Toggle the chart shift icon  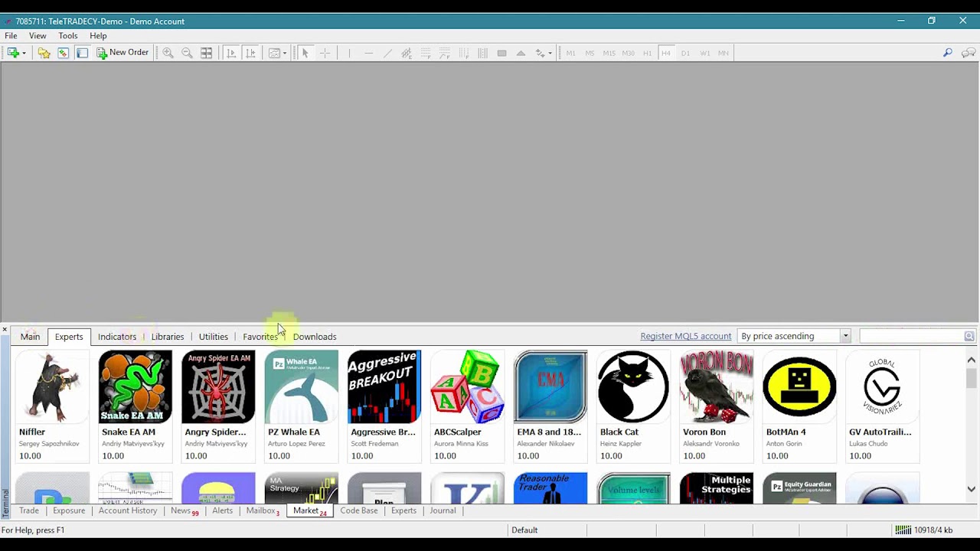[x=250, y=53]
